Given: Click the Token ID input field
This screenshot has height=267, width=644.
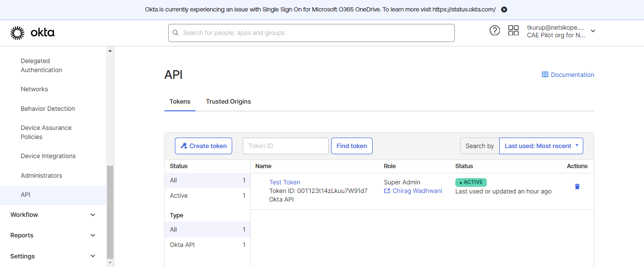Looking at the screenshot, I should pos(286,146).
